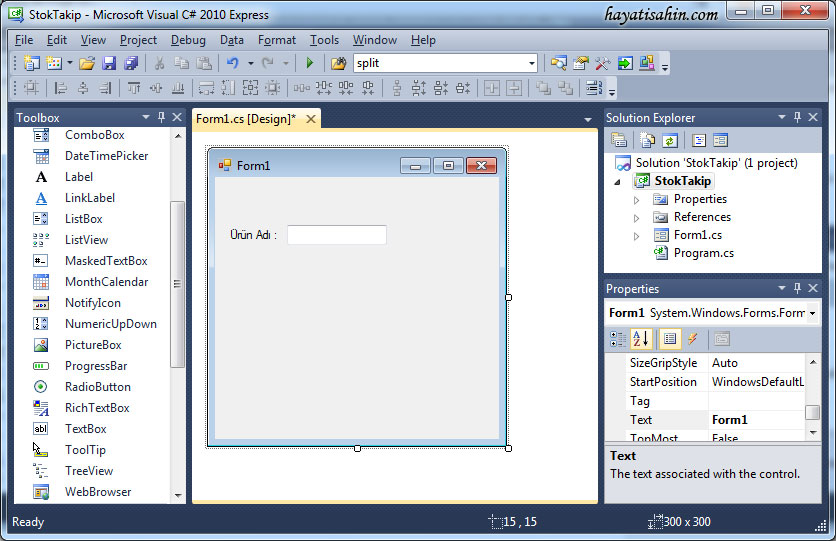Expand the Properties node in Solution Explorer

(636, 200)
